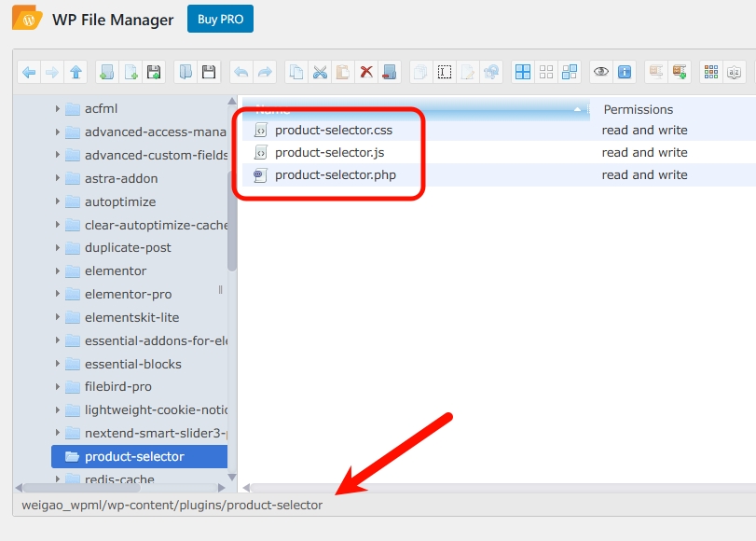Select the product-selector.js file
This screenshot has height=541, width=756.
tap(329, 152)
